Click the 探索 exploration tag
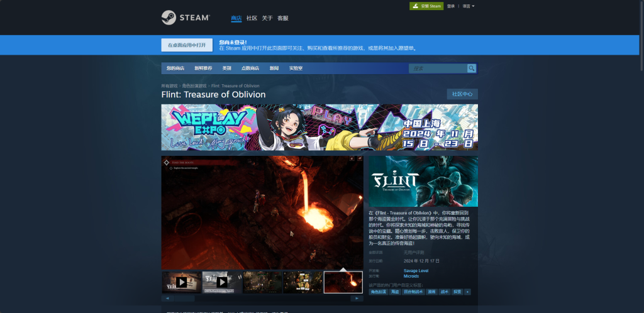The height and width of the screenshot is (313, 644). pyautogui.click(x=457, y=292)
